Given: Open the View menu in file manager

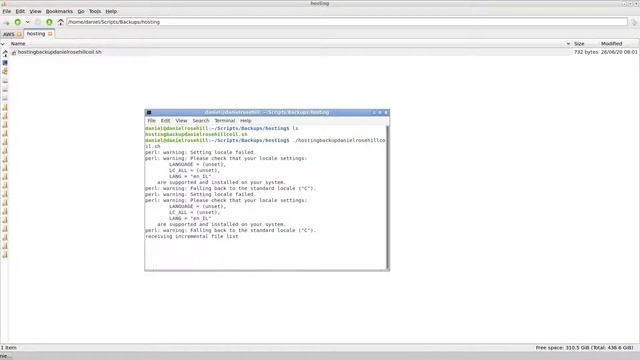Looking at the screenshot, I should click(x=35, y=11).
